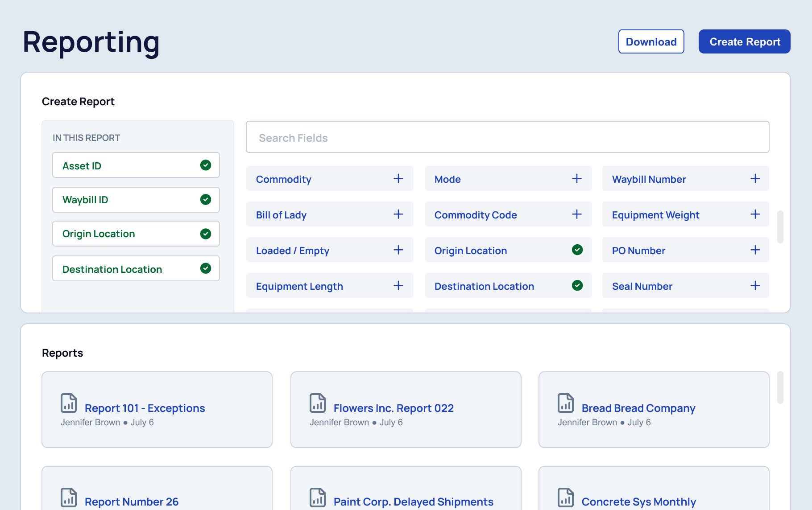Click the blue Create Report button
This screenshot has height=510, width=812.
coord(745,41)
